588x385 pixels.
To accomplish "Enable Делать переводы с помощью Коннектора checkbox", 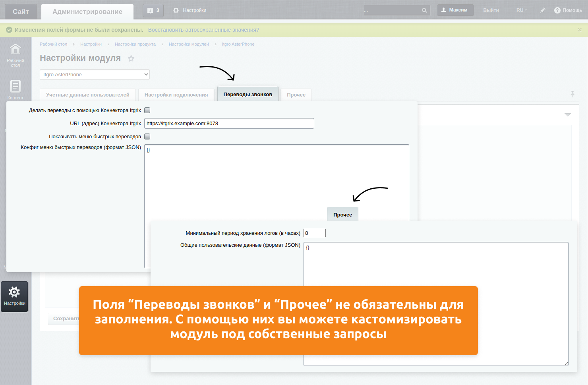I will coord(147,110).
